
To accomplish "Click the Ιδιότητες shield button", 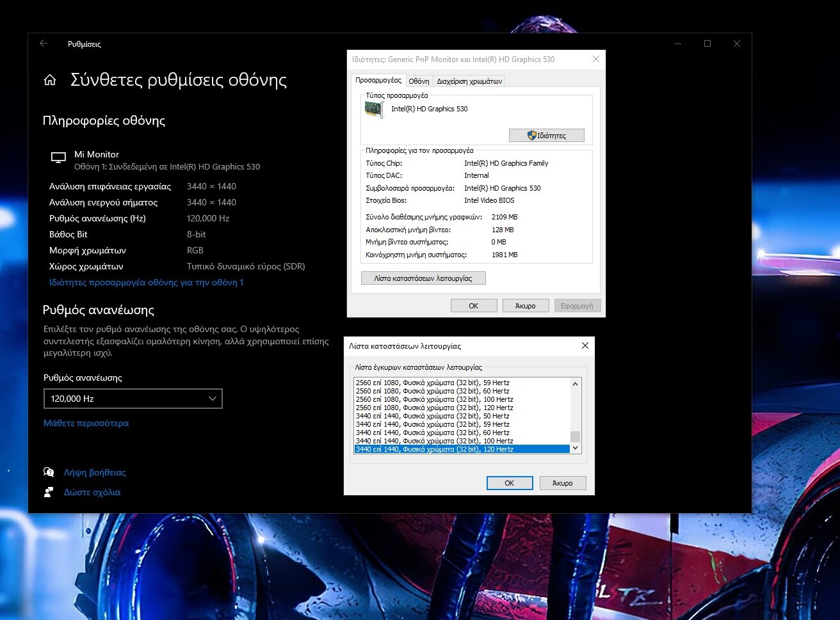I will [547, 136].
